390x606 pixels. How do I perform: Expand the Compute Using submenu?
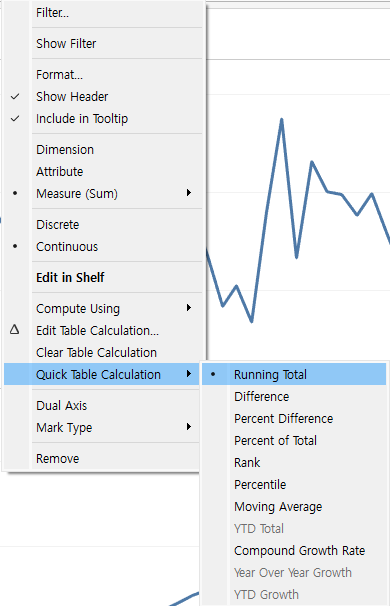point(103,308)
